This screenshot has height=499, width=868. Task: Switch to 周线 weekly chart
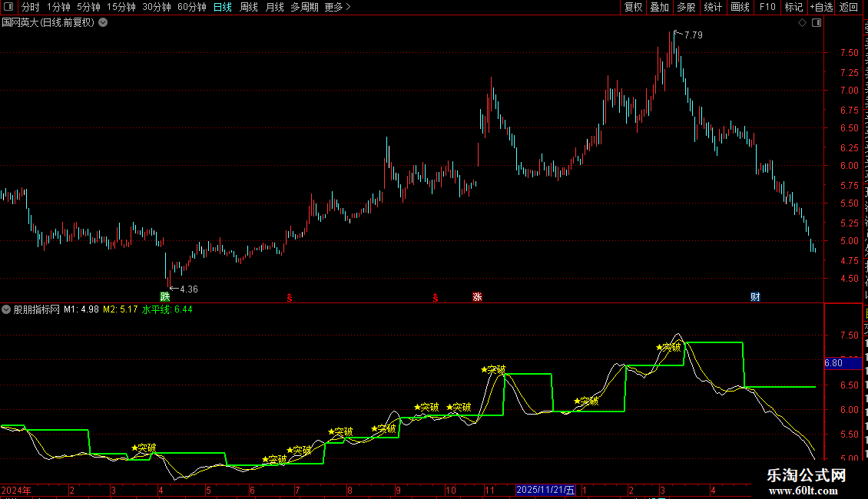point(249,7)
